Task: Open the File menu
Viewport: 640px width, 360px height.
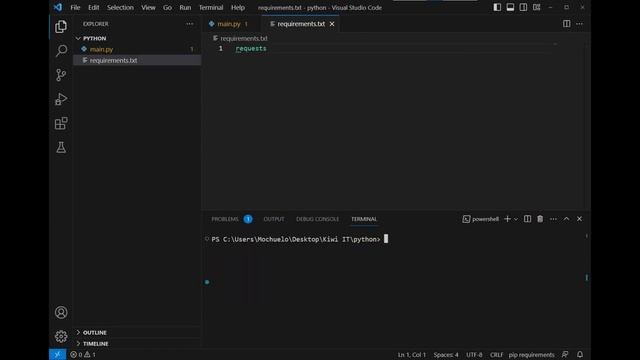Action: [75, 7]
